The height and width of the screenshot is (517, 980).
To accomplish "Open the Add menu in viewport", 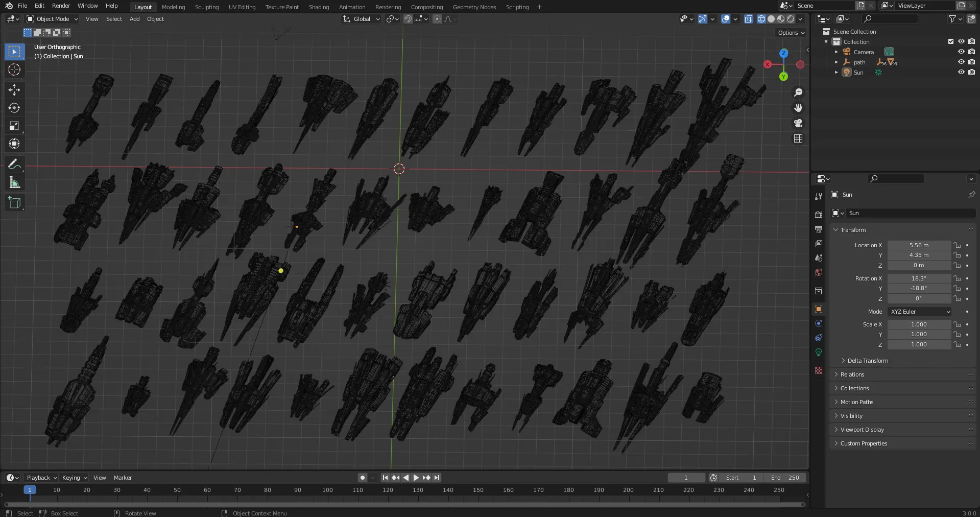I will [x=134, y=19].
